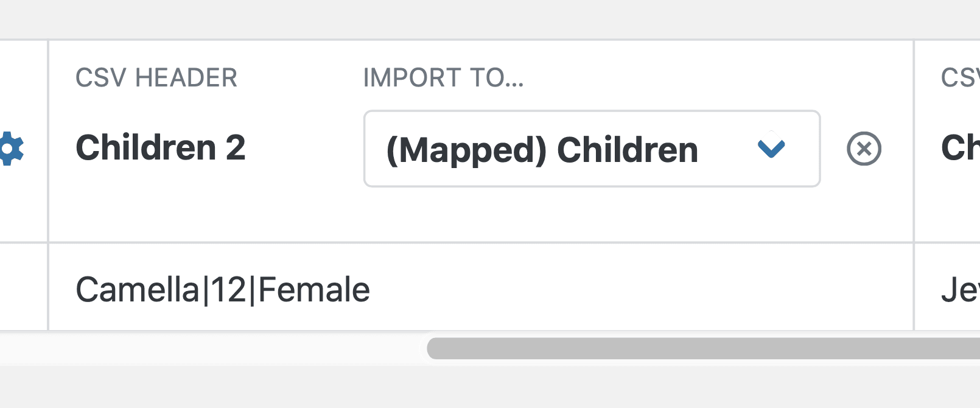The image size is (980, 408).
Task: Click the IMPORT TO… column label
Action: [x=444, y=77]
